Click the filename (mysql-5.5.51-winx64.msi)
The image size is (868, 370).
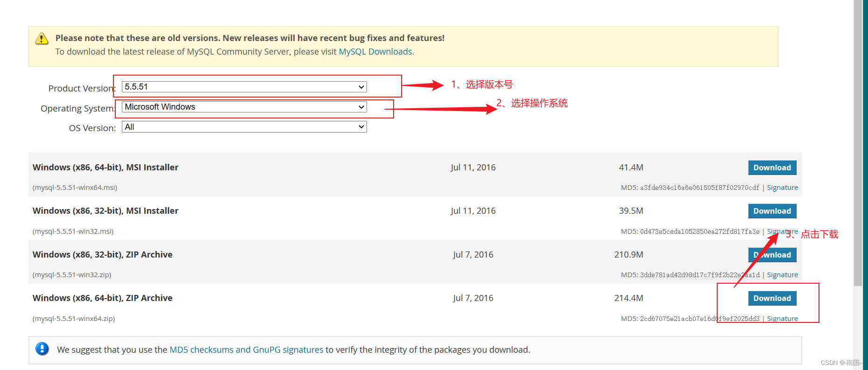pos(75,188)
